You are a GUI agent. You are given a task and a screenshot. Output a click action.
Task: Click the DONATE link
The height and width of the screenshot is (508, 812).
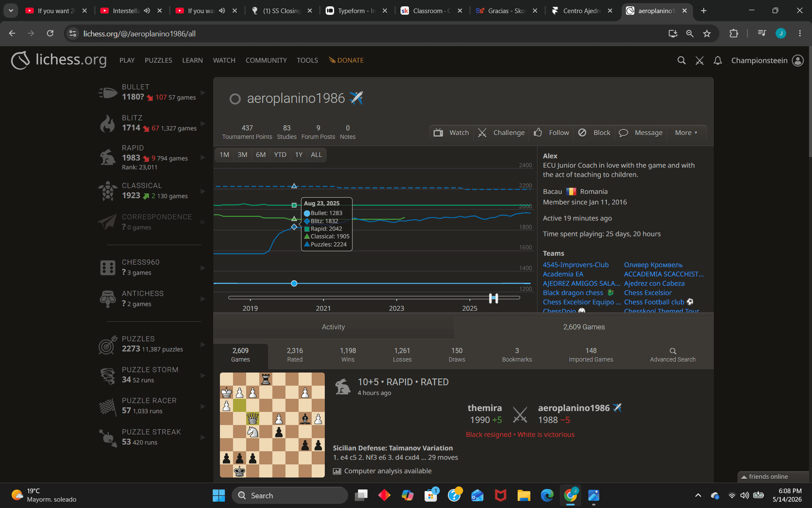pyautogui.click(x=346, y=60)
